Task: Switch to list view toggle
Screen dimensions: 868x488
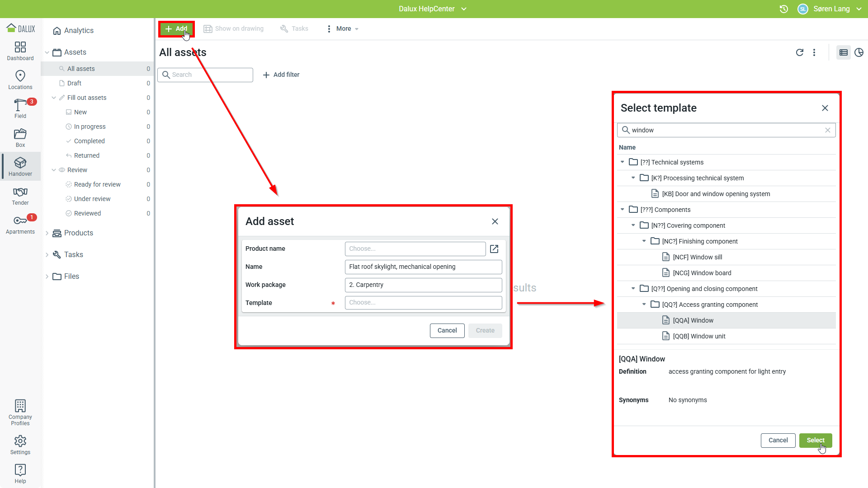Action: [x=843, y=52]
